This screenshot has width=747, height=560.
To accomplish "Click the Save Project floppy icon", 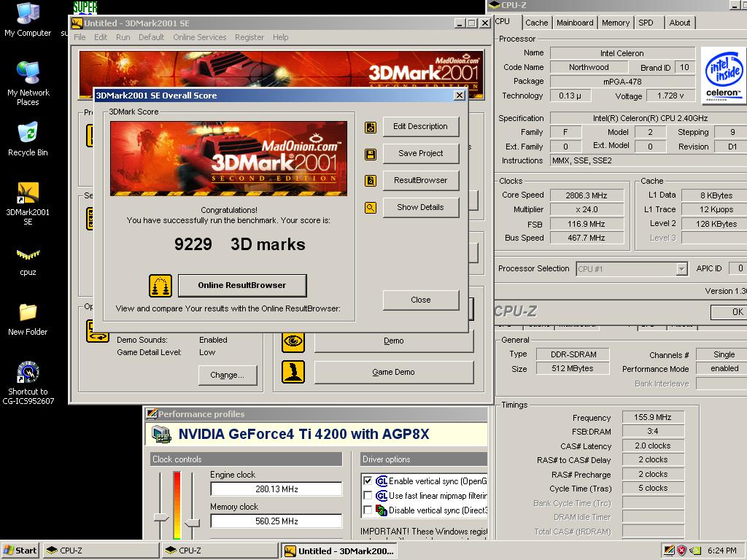I will click(x=370, y=155).
